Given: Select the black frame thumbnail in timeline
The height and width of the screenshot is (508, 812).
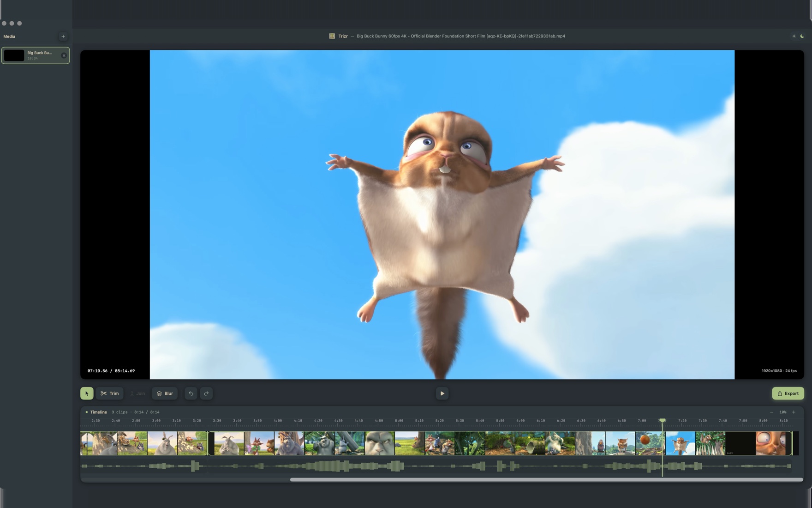Looking at the screenshot, I should pos(740,443).
